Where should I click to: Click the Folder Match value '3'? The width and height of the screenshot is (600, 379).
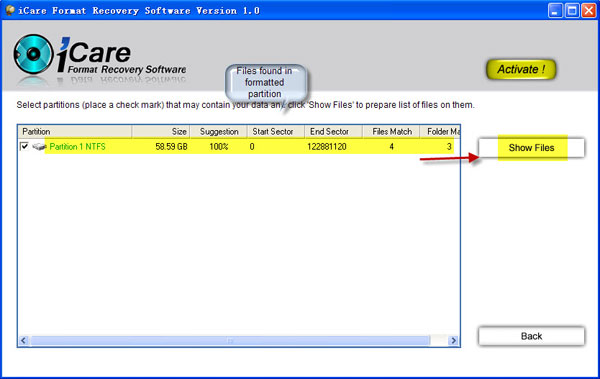[449, 147]
